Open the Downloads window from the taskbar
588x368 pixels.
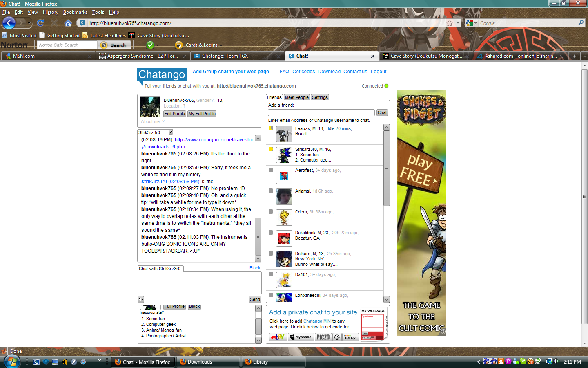(208, 362)
